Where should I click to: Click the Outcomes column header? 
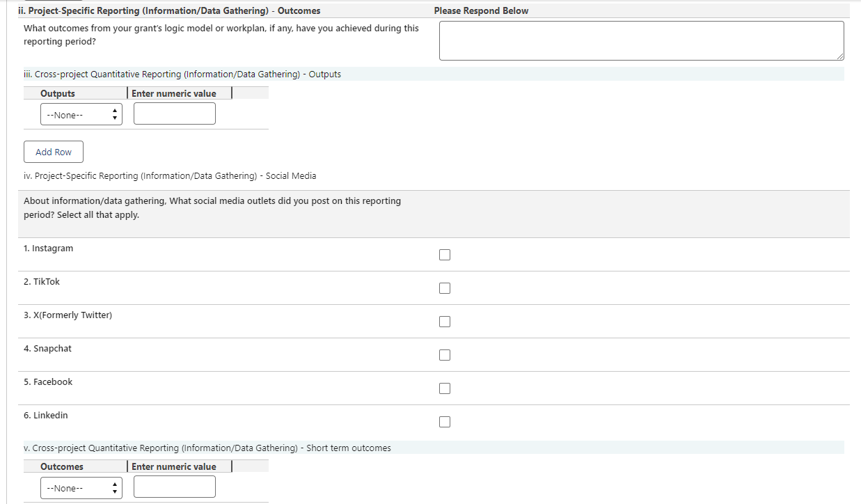click(62, 466)
